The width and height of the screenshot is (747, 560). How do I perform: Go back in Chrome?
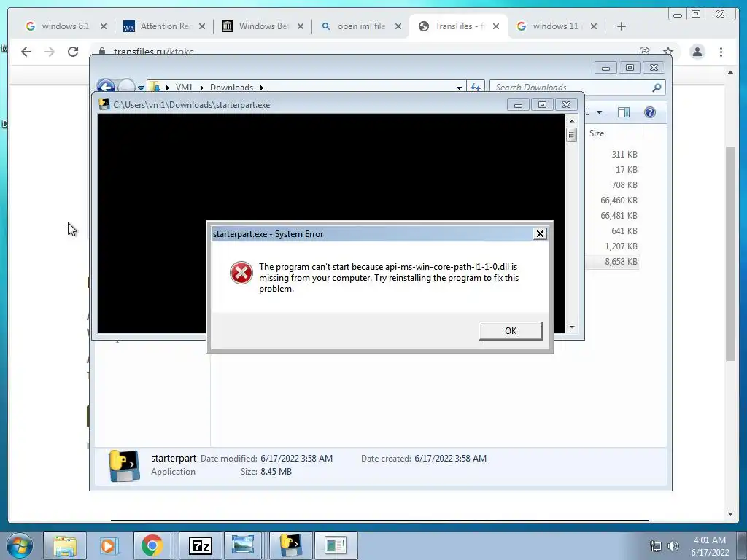coord(26,52)
